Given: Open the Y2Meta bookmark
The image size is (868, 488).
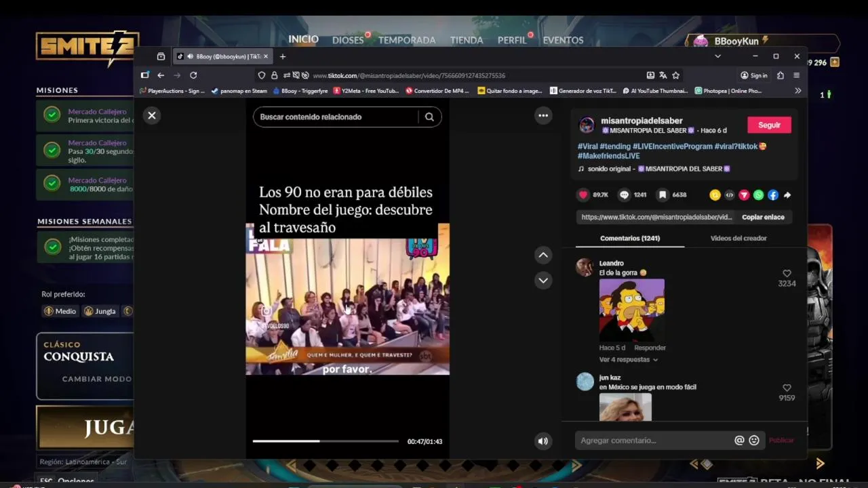Looking at the screenshot, I should (x=366, y=91).
